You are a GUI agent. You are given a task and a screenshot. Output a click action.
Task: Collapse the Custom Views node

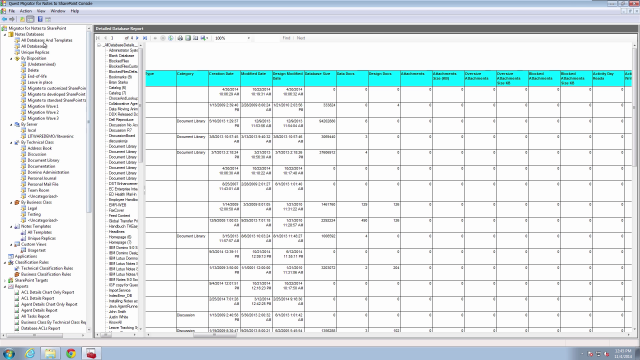click(11, 244)
